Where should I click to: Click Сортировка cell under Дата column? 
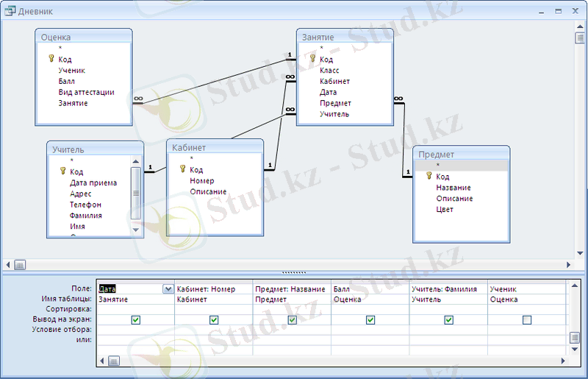pyautogui.click(x=136, y=309)
